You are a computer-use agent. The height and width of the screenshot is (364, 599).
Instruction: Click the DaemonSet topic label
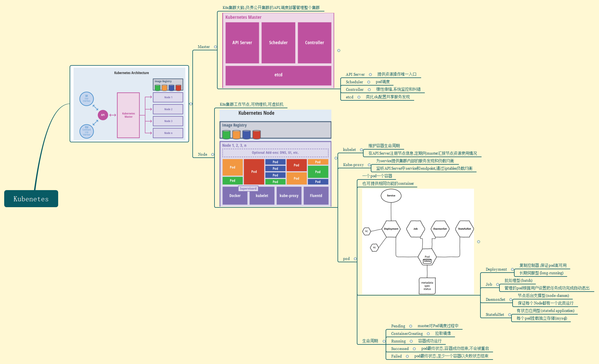(x=495, y=300)
